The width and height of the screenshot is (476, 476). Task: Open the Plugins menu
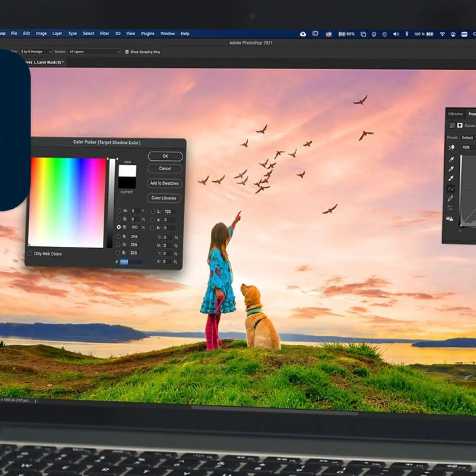click(148, 34)
